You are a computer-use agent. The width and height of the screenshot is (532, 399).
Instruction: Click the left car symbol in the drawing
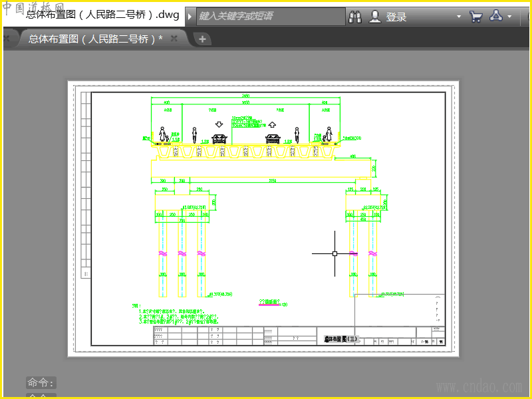click(219, 138)
